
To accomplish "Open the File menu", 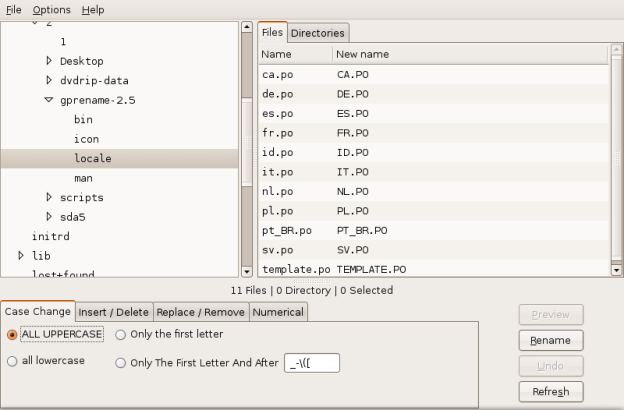I will click(x=13, y=9).
